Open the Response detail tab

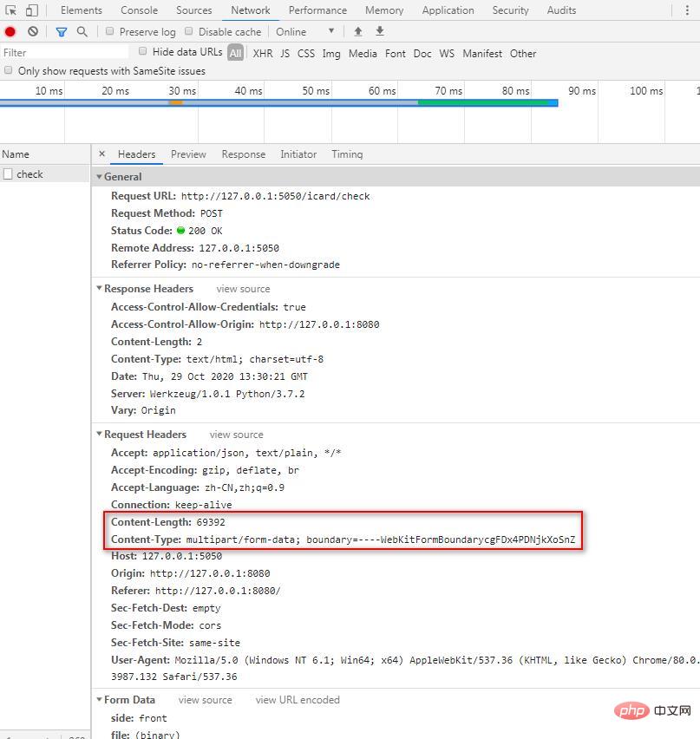[244, 154]
